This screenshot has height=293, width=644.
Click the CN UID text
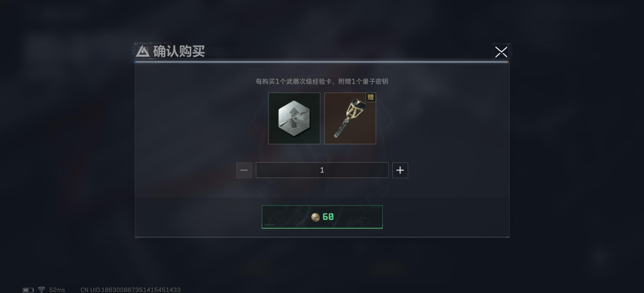click(130, 290)
